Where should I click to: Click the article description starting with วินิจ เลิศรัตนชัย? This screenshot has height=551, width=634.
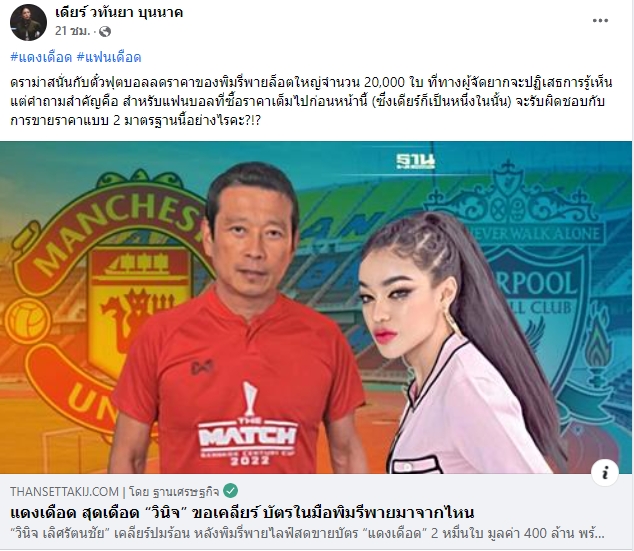coord(307,534)
